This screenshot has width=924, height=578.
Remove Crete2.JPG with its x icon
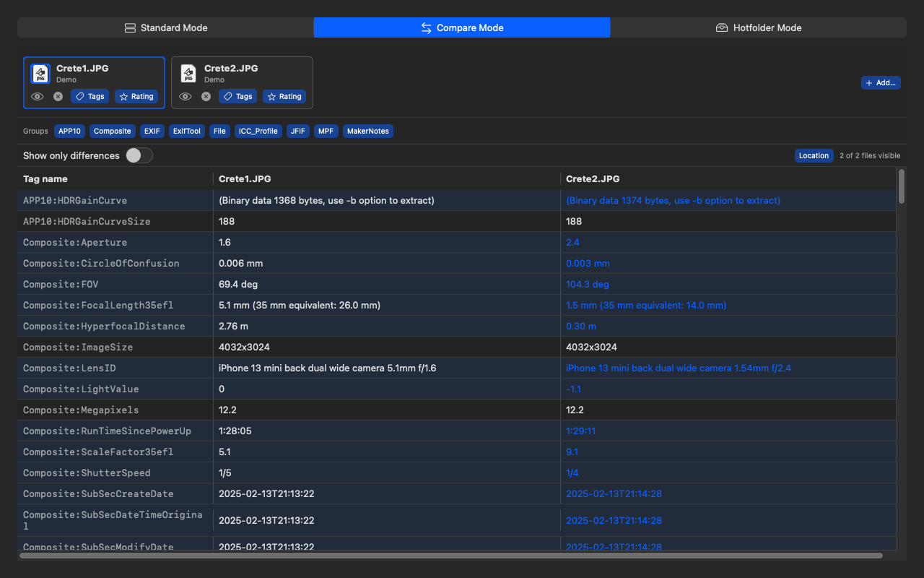pos(206,96)
